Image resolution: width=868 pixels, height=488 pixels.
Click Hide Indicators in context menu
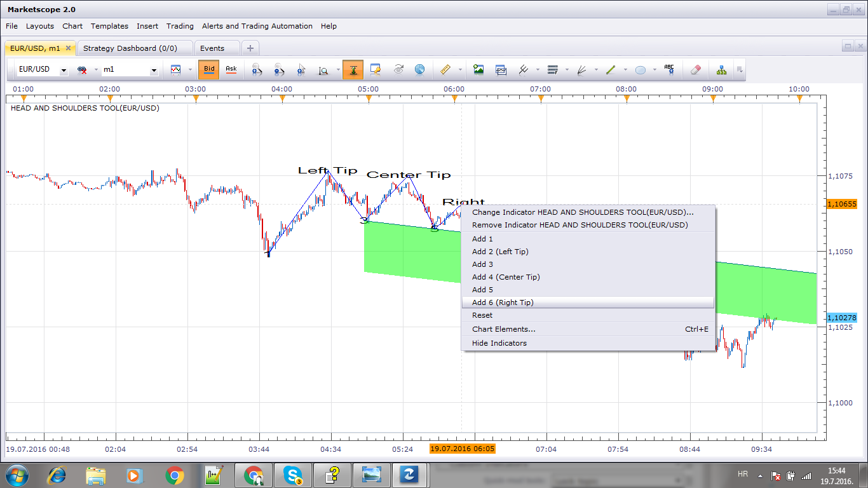pos(588,343)
